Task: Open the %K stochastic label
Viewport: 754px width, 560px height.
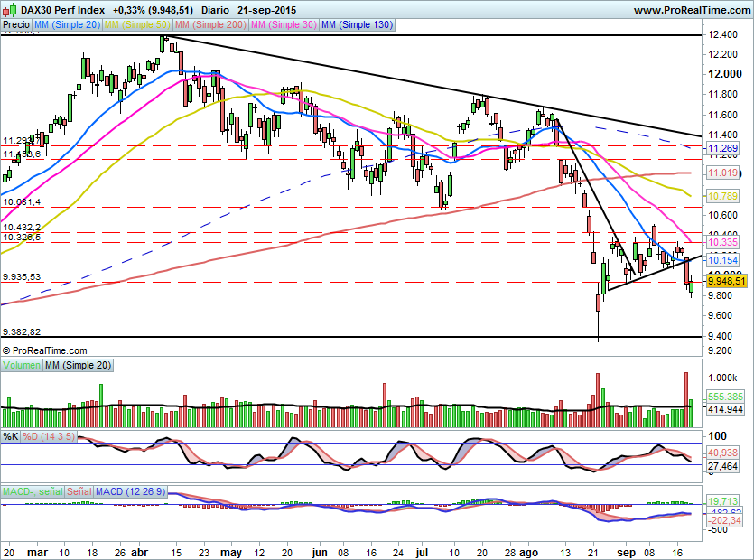Action: [x=11, y=436]
